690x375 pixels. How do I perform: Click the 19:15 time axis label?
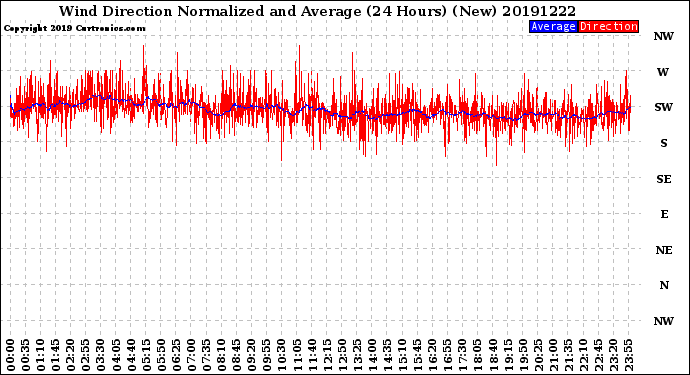click(507, 355)
